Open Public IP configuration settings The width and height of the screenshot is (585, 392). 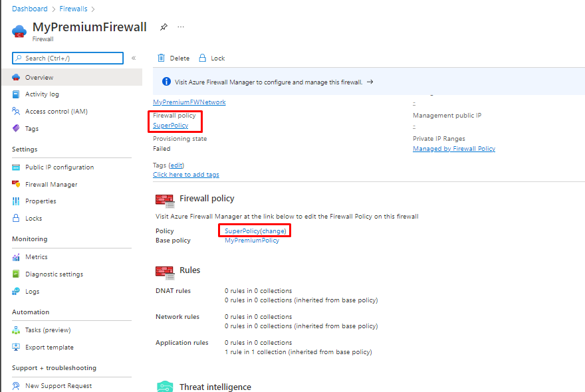point(59,167)
